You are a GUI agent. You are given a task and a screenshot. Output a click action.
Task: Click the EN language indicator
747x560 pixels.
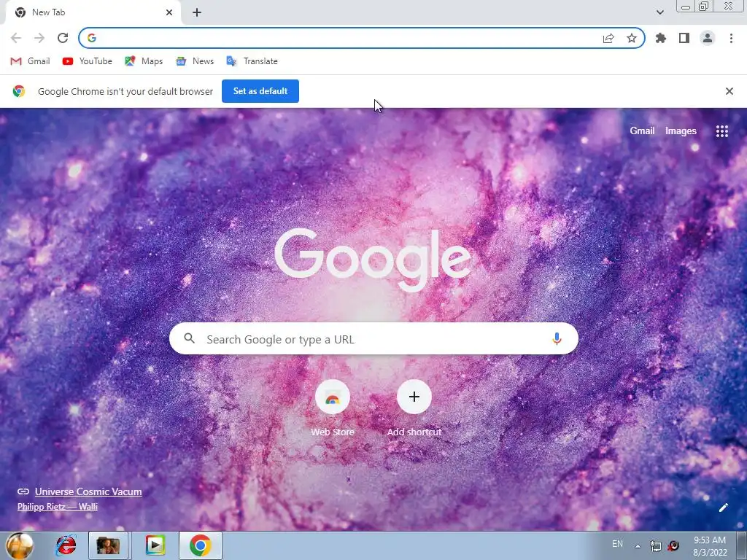click(x=617, y=543)
